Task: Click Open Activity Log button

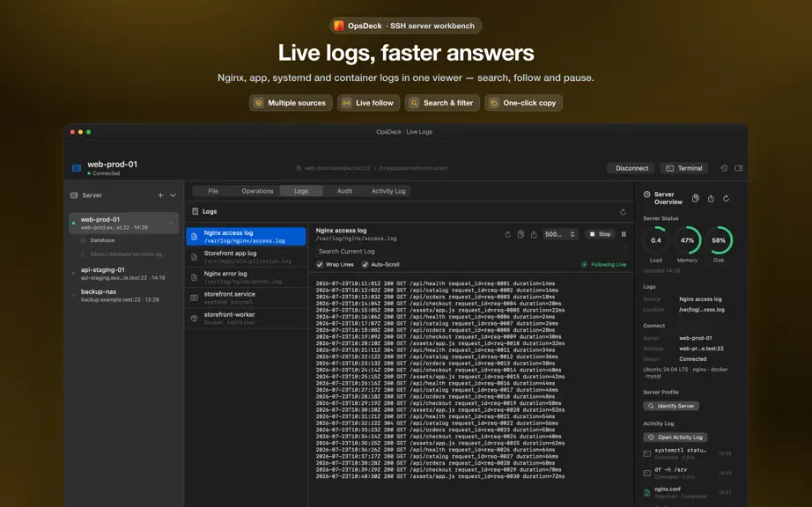Action: [675, 437]
